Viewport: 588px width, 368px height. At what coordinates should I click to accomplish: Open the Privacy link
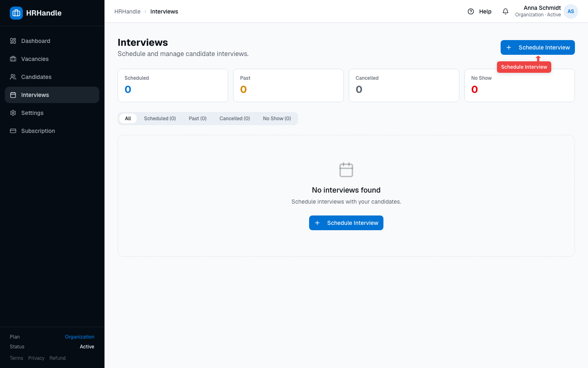36,358
